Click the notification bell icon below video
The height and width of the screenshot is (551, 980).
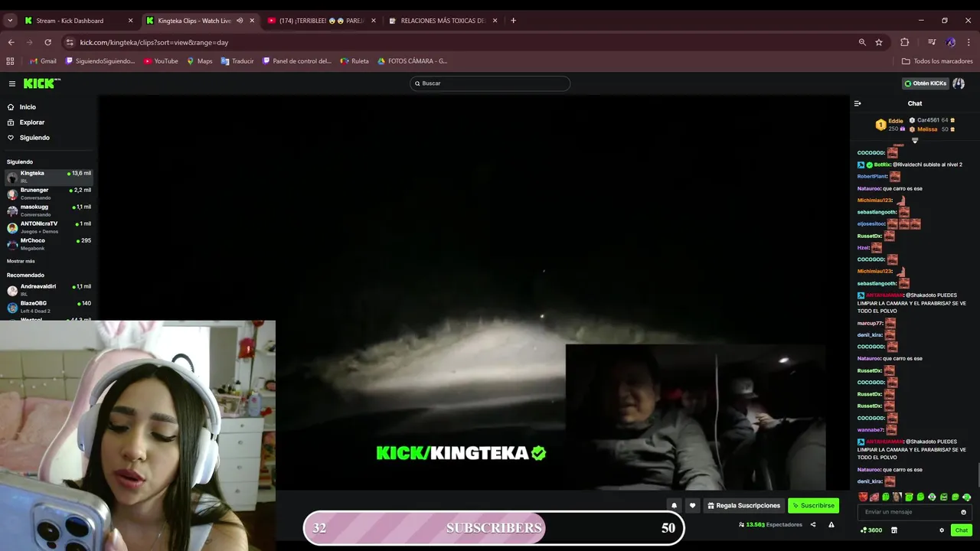click(x=674, y=505)
